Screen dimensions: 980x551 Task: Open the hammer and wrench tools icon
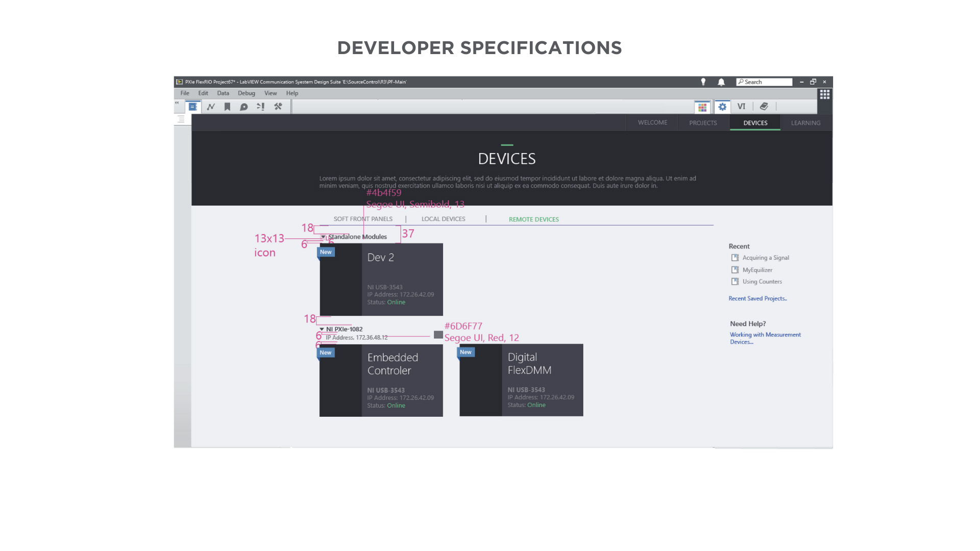pos(278,107)
